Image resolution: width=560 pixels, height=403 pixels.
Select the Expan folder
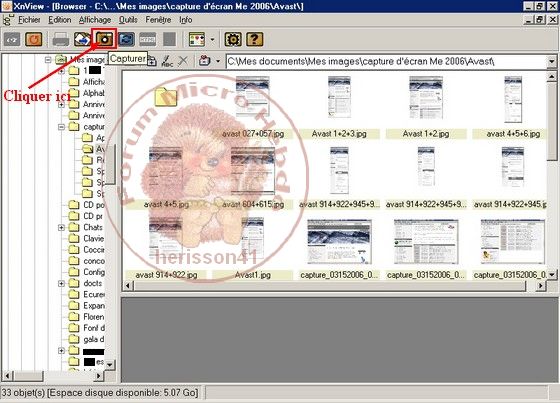click(x=86, y=306)
